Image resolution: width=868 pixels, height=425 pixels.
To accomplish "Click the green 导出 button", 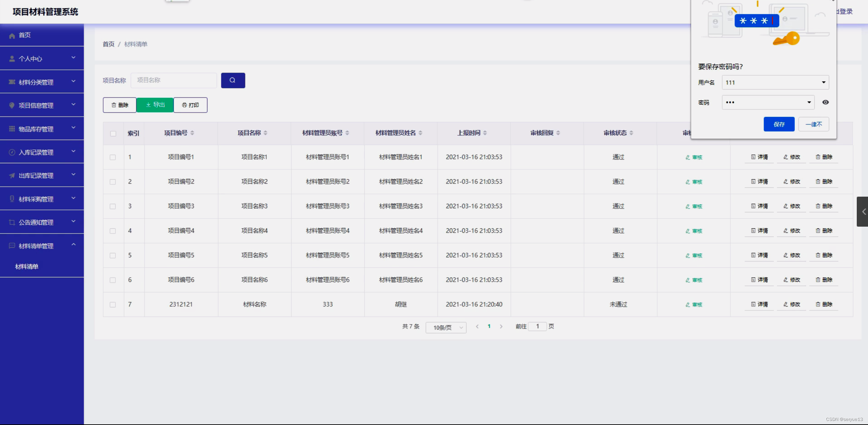I will (155, 105).
